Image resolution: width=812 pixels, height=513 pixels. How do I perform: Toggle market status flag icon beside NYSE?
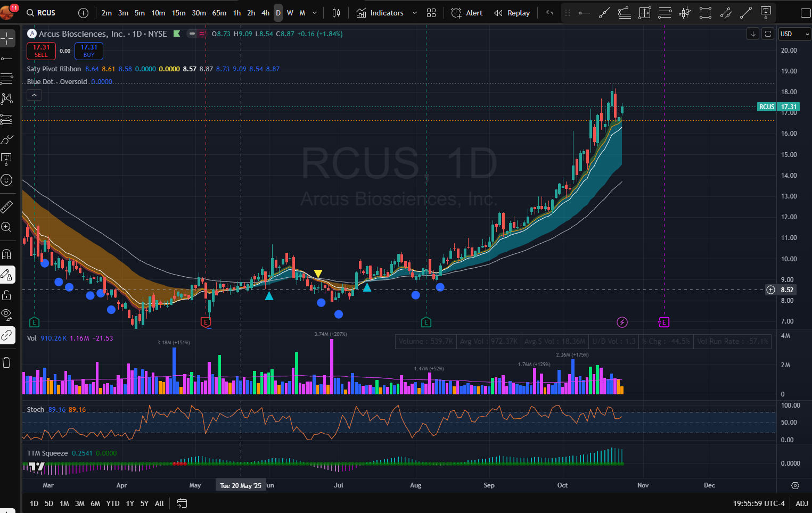pos(177,34)
